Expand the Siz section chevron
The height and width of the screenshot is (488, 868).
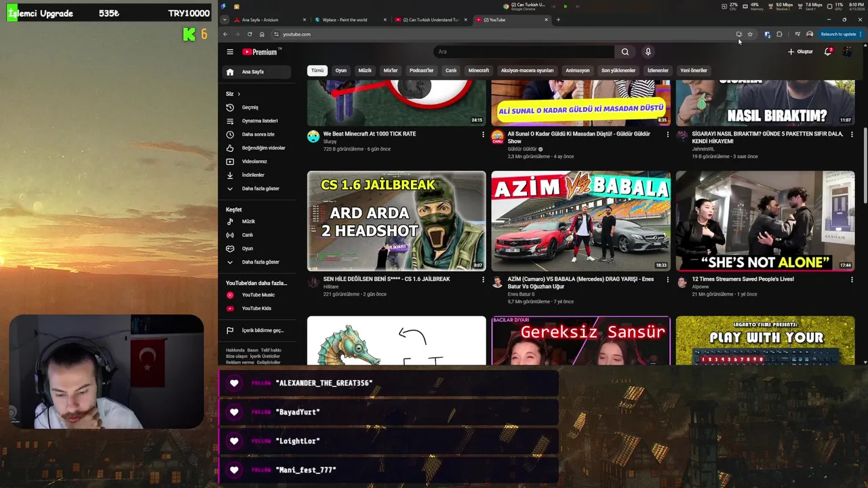[x=239, y=94]
